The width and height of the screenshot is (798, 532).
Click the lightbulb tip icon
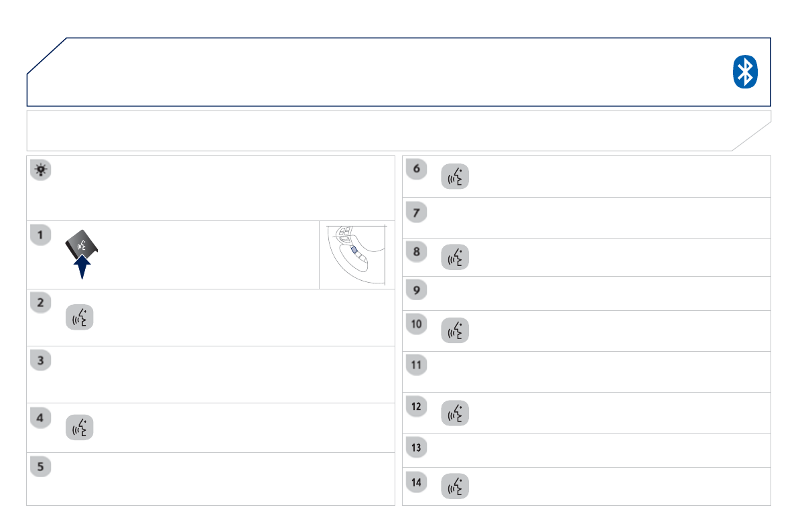[40, 170]
